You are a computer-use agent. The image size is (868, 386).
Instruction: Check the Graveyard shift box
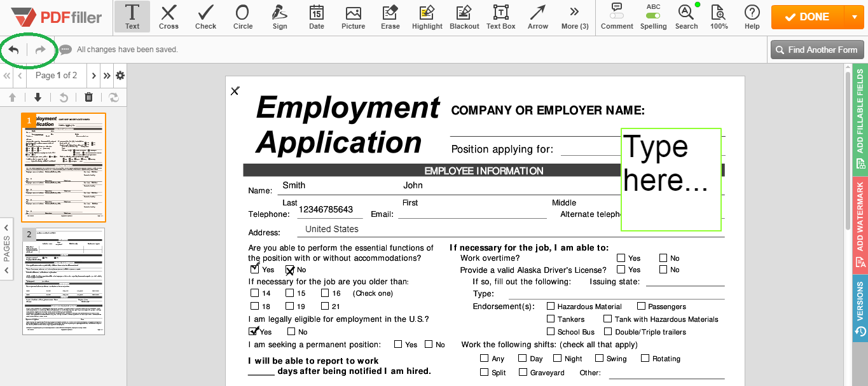coord(523,372)
